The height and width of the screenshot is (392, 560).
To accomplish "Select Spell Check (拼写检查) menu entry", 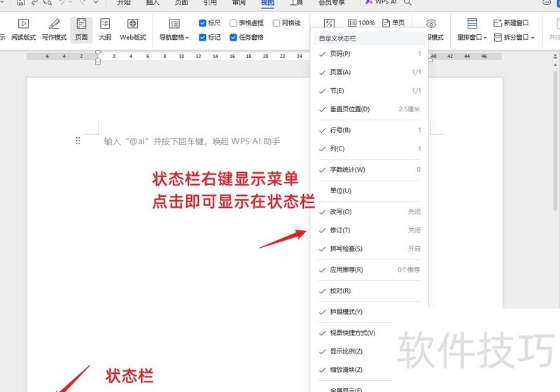I will [346, 248].
